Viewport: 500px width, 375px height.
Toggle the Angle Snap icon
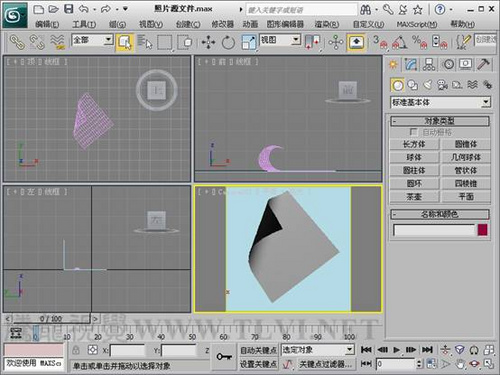coord(400,42)
